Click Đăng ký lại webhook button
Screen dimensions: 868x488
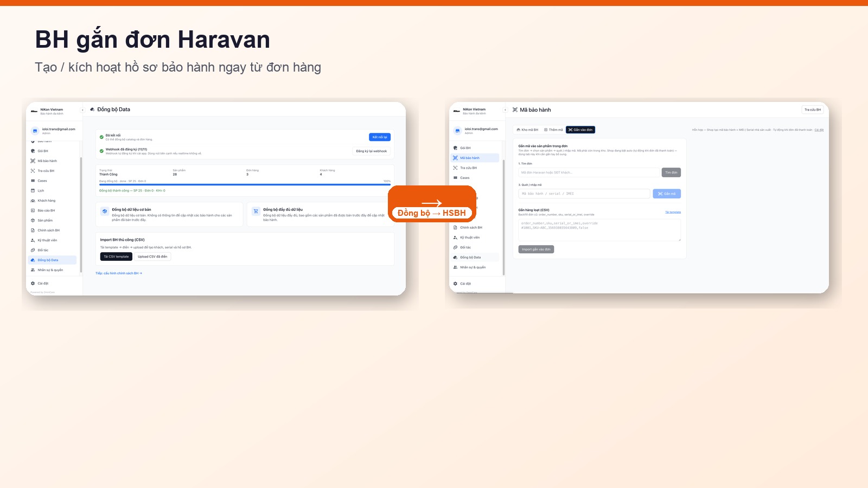point(372,151)
